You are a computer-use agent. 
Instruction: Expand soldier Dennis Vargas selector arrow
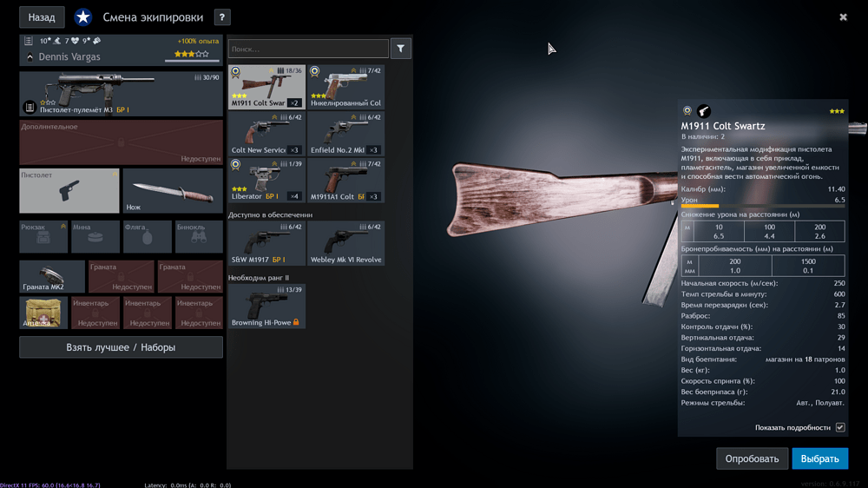[x=30, y=57]
